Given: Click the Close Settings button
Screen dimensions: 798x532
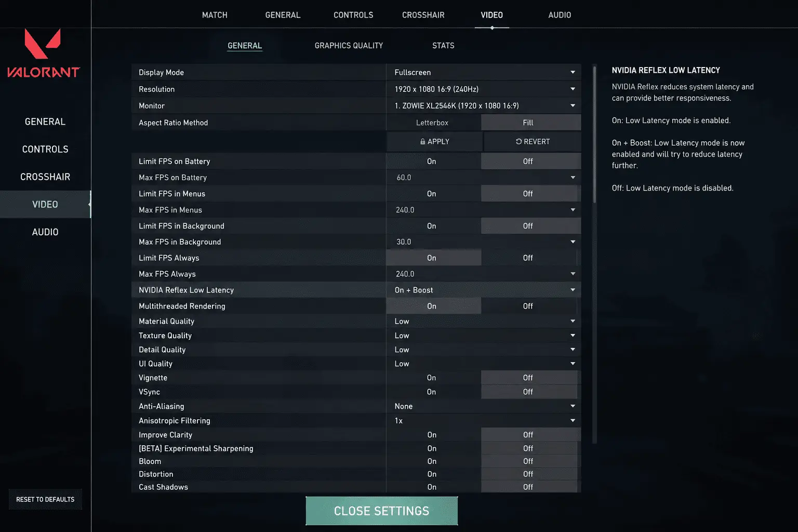Looking at the screenshot, I should pyautogui.click(x=382, y=511).
